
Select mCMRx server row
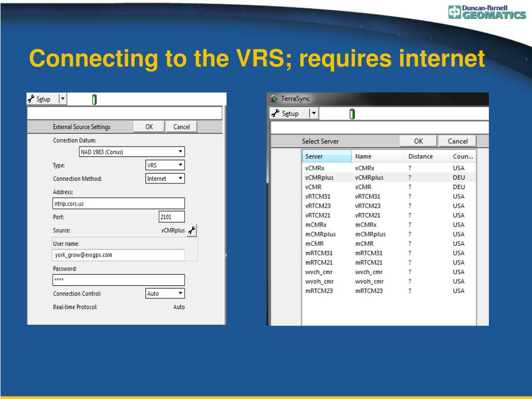[x=389, y=224]
